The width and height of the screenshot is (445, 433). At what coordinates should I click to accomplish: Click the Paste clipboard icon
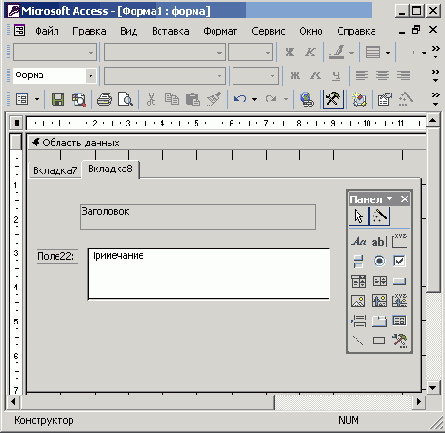pyautogui.click(x=193, y=99)
